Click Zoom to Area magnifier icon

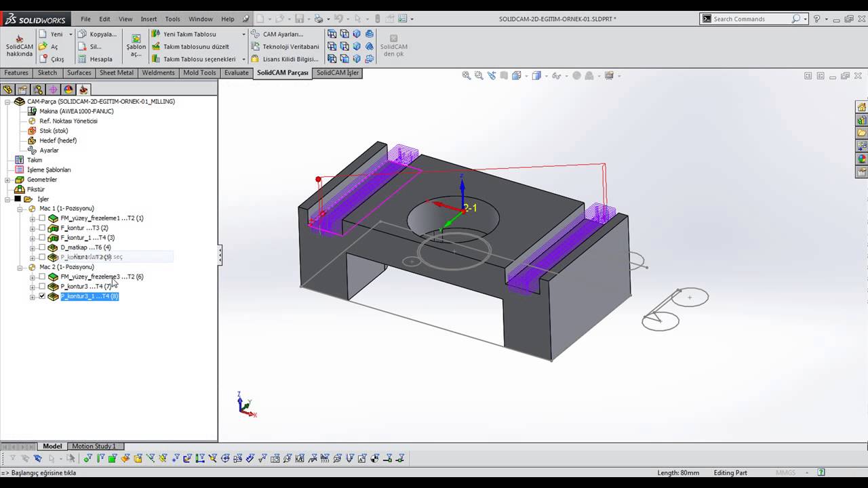(x=479, y=76)
